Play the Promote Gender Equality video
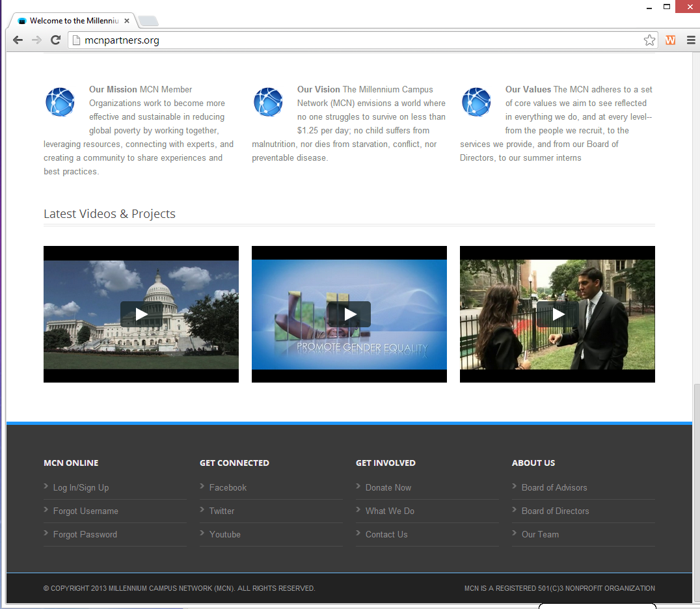700x609 pixels. click(349, 314)
